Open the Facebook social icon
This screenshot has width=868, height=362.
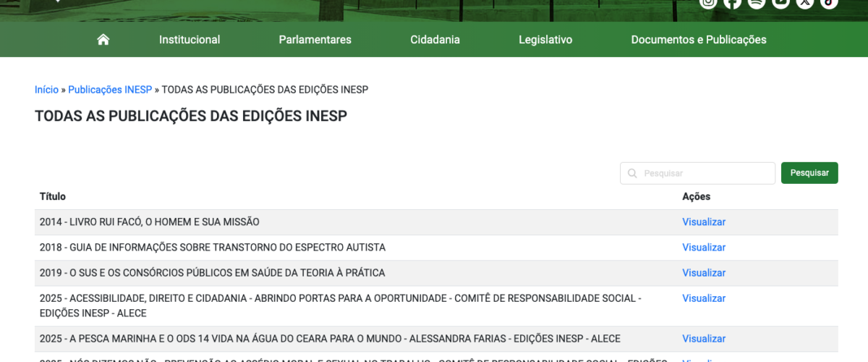pyautogui.click(x=733, y=2)
